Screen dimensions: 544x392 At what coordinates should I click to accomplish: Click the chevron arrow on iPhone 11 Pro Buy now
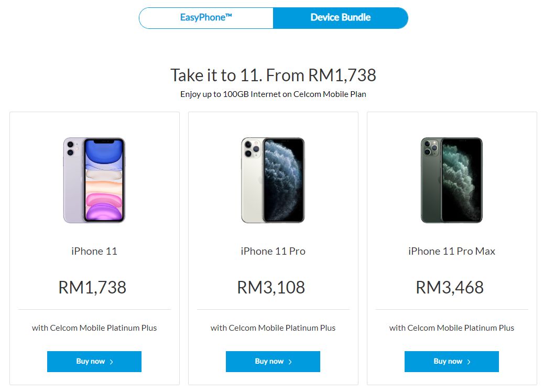290,362
